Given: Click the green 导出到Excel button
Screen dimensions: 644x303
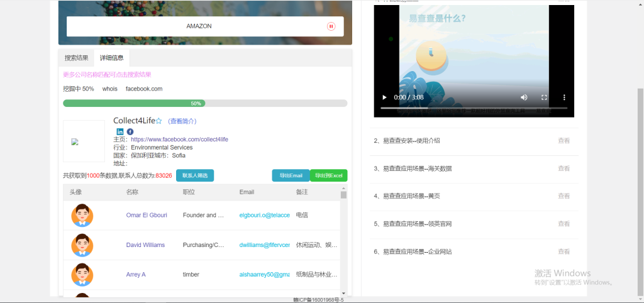Looking at the screenshot, I should click(328, 175).
